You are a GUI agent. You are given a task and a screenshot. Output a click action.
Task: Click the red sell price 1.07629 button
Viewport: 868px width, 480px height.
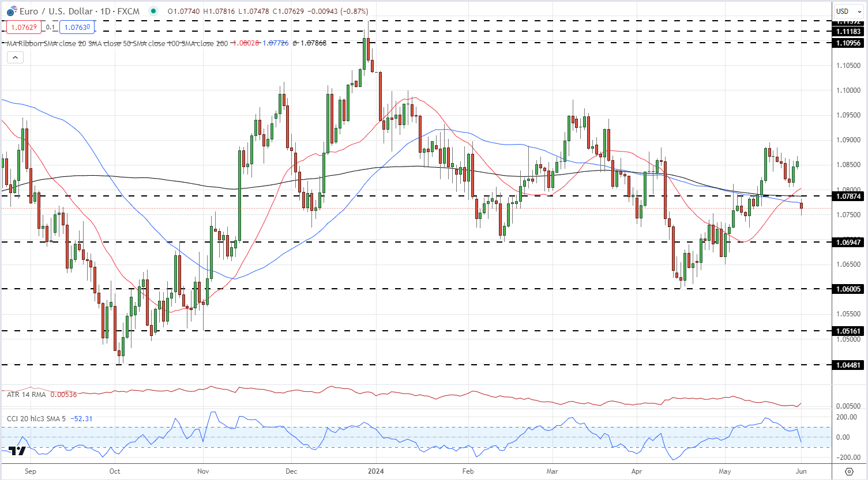(23, 27)
